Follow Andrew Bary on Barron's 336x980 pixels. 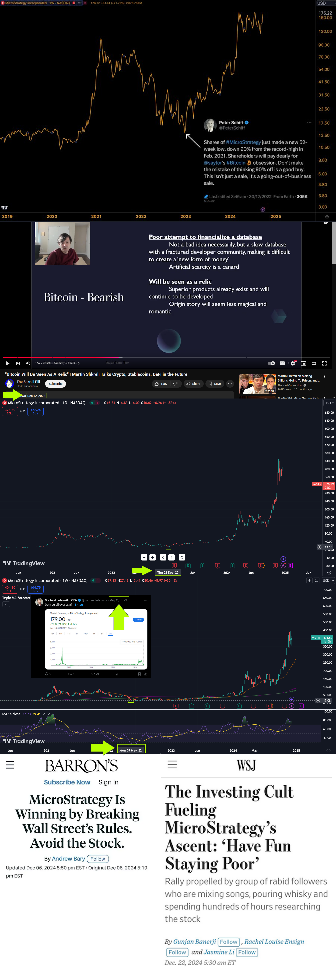(98, 859)
